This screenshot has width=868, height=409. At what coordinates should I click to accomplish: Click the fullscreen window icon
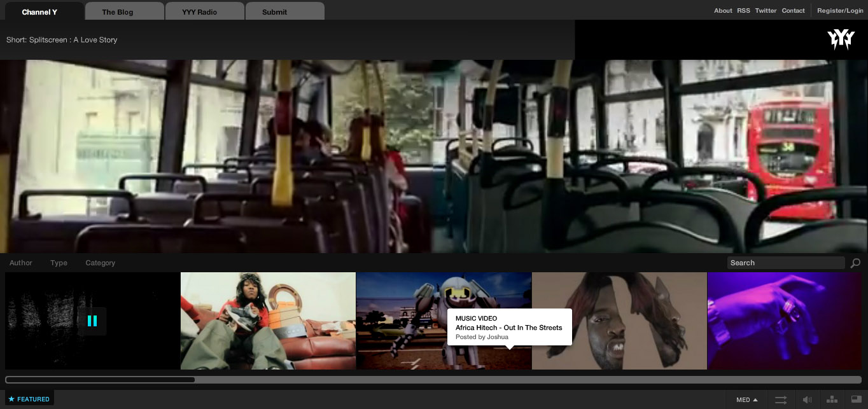pyautogui.click(x=856, y=400)
